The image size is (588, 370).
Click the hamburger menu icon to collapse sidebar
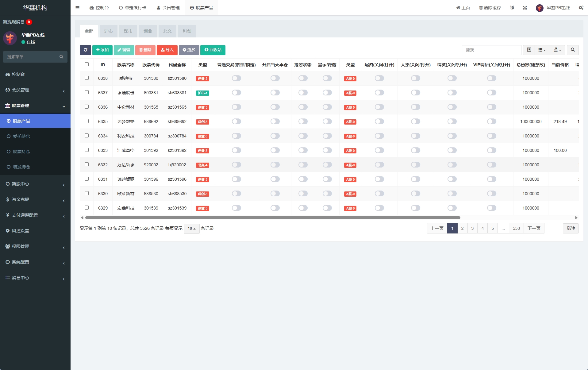point(77,8)
